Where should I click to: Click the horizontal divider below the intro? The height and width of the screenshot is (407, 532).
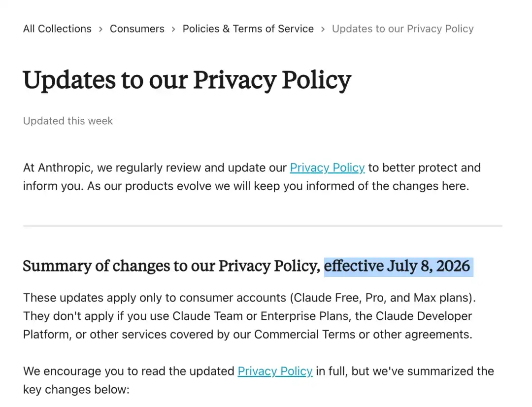click(263, 226)
